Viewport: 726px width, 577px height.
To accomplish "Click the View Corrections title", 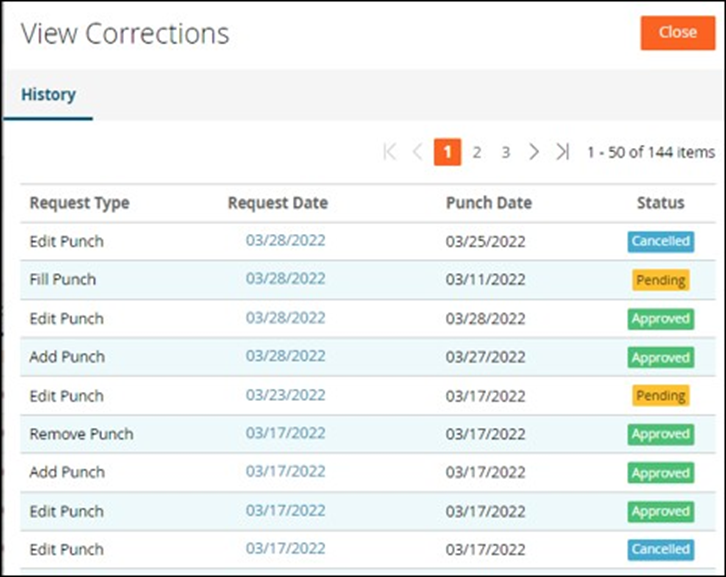I will (x=125, y=34).
